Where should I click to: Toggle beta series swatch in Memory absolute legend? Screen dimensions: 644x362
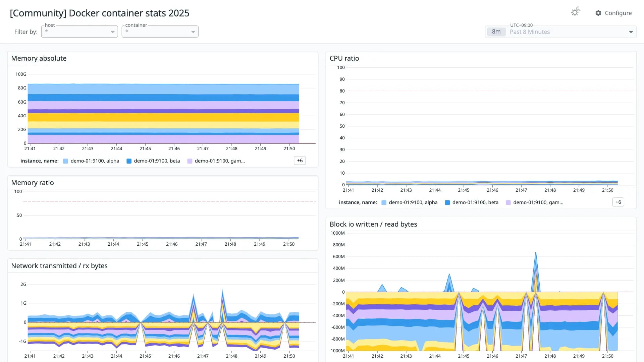pos(129,161)
